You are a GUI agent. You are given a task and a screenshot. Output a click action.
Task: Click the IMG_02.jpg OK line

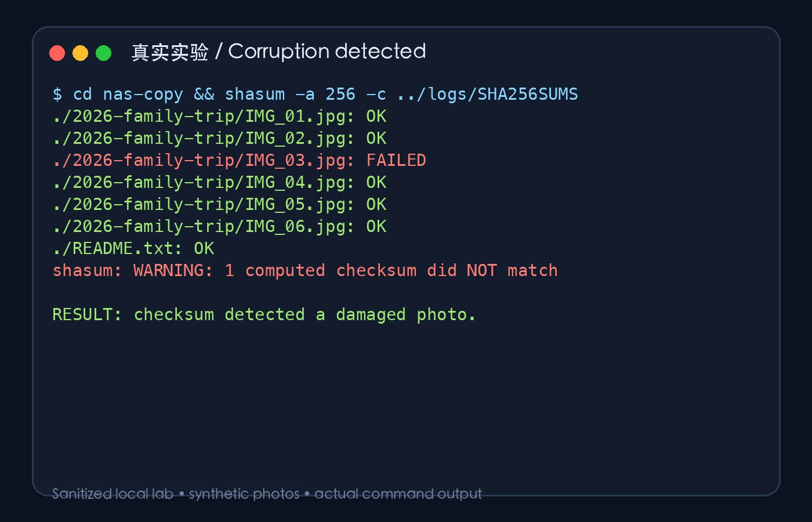(x=219, y=139)
